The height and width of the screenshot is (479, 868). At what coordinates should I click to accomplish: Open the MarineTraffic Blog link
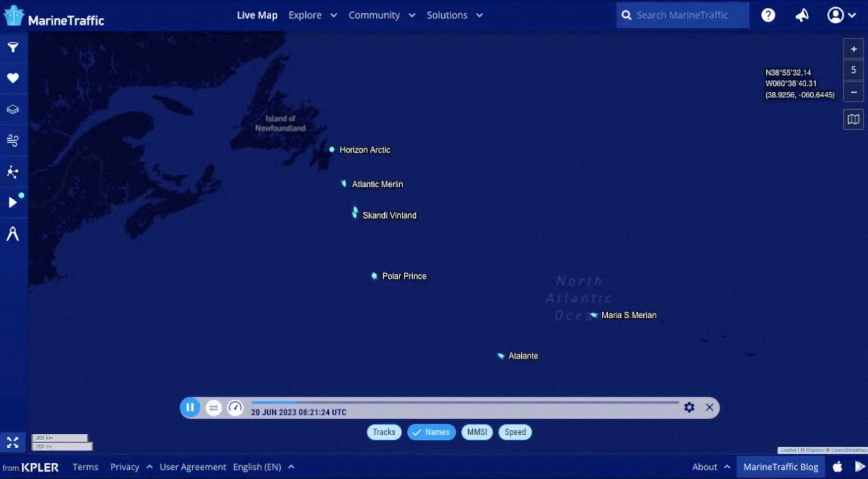pos(780,467)
